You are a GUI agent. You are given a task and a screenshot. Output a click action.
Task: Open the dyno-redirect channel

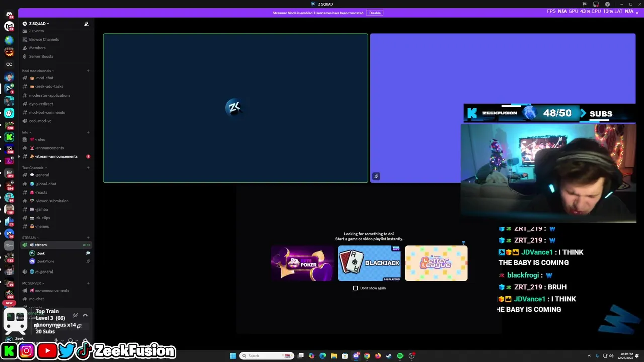pos(41,104)
